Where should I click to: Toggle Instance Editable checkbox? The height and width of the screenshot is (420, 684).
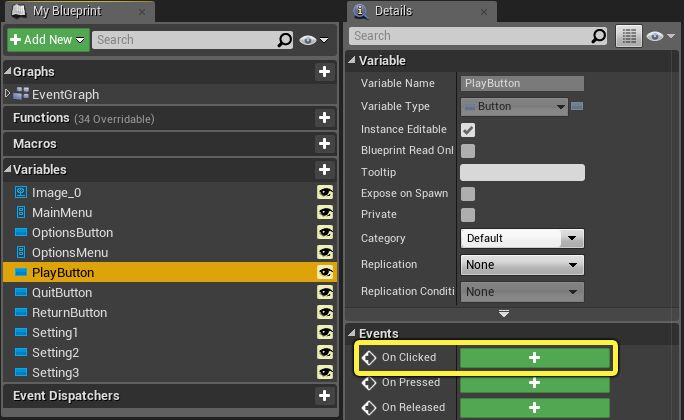pyautogui.click(x=468, y=130)
